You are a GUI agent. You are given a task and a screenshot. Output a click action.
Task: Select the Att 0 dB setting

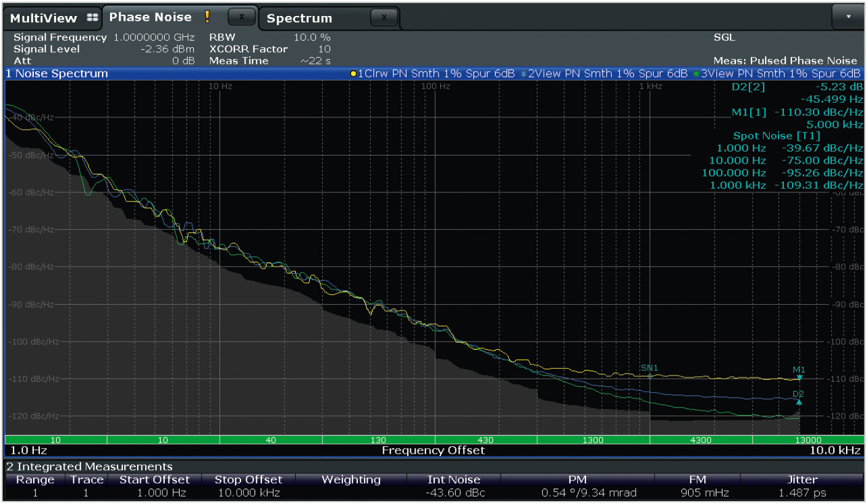click(104, 61)
